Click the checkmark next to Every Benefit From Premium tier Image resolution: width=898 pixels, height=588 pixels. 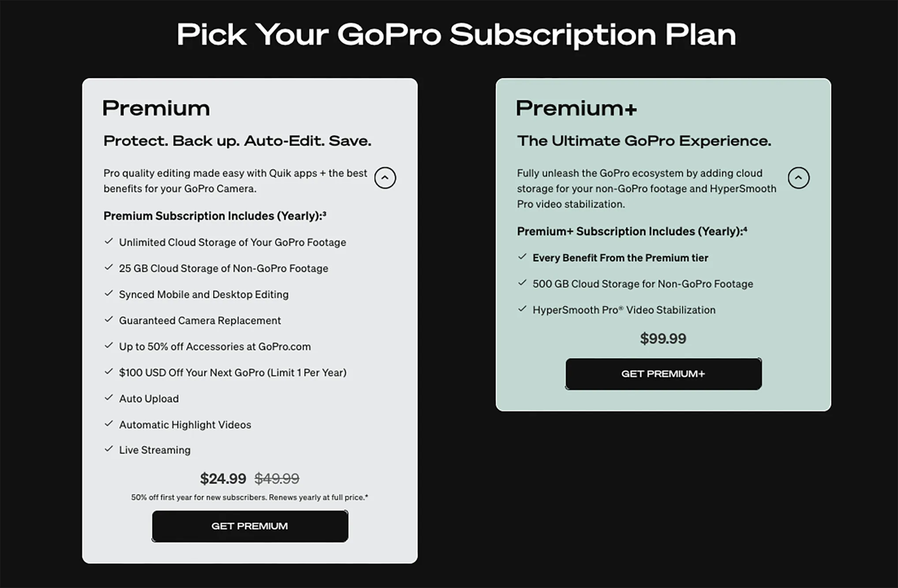[x=523, y=258]
